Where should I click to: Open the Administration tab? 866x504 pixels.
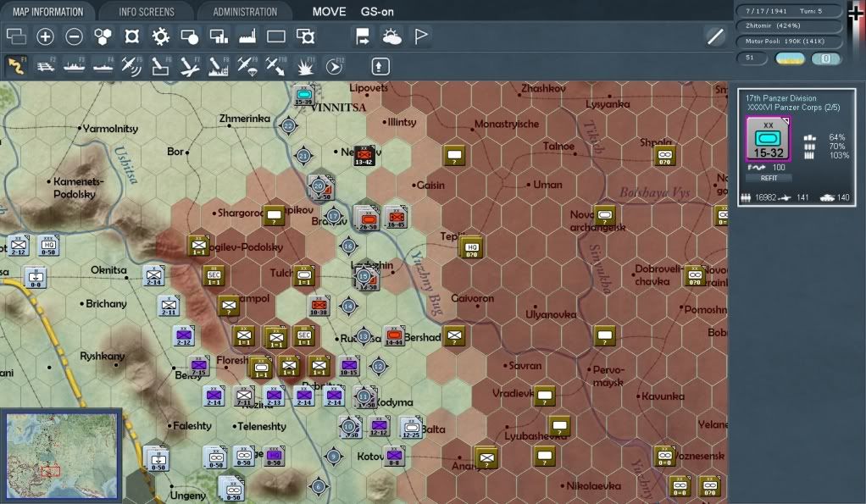pyautogui.click(x=245, y=12)
